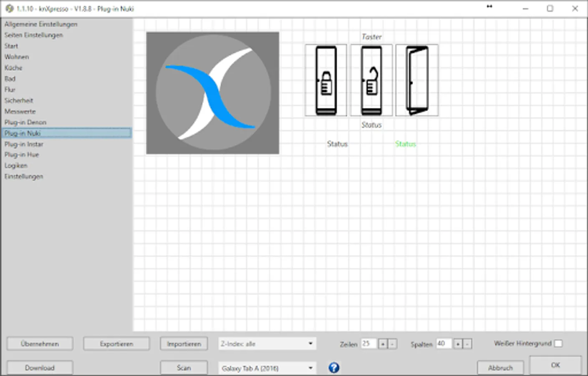Enable the Weißer Hintergrund checkbox
The image size is (588, 376).
tap(558, 343)
